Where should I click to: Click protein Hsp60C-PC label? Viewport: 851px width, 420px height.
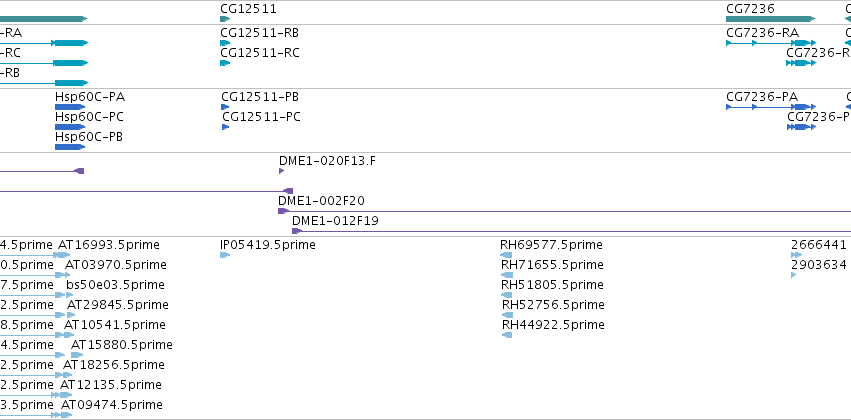tap(89, 117)
